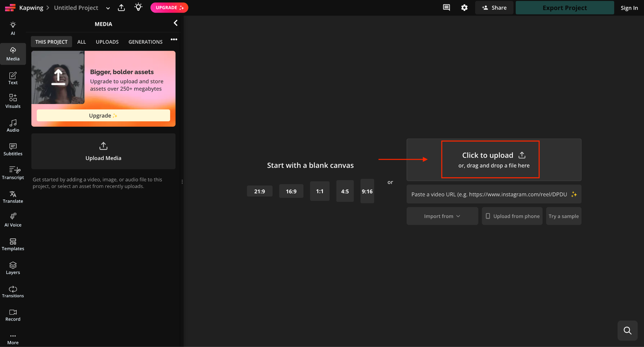644x347 pixels.
Task: Choose the 9:16 canvas aspect ratio
Action: tap(367, 191)
